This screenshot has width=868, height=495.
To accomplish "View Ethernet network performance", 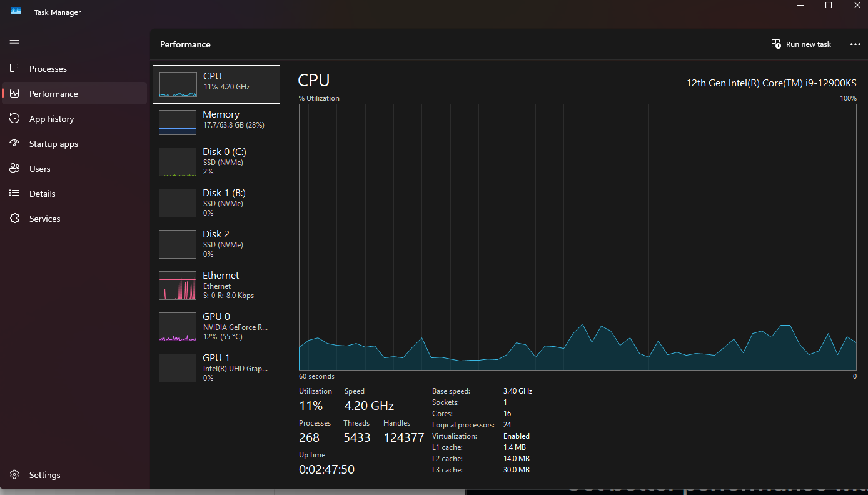I will 216,285.
